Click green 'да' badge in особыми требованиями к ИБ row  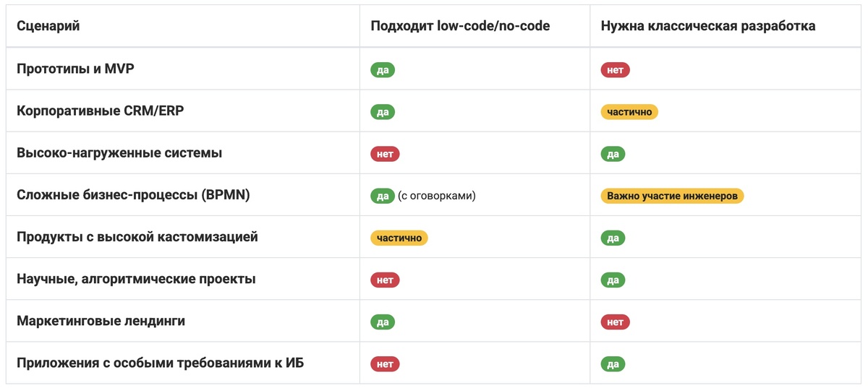(613, 363)
